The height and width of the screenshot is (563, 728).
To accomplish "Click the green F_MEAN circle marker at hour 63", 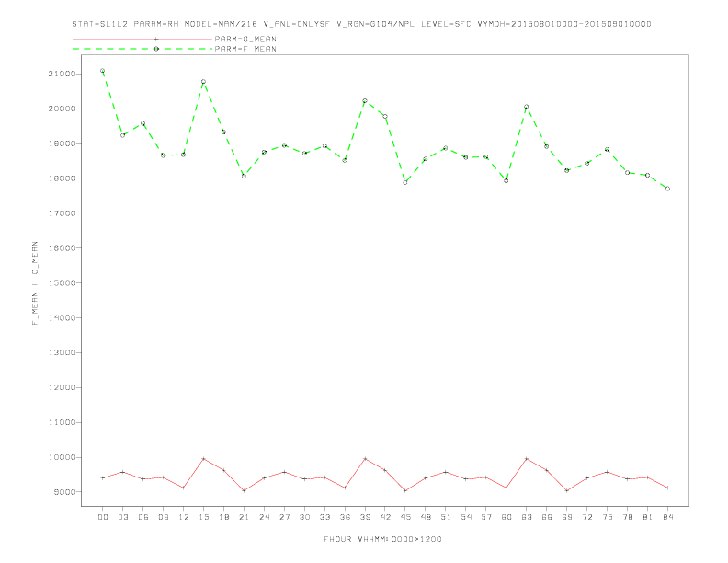I will pyautogui.click(x=527, y=107).
